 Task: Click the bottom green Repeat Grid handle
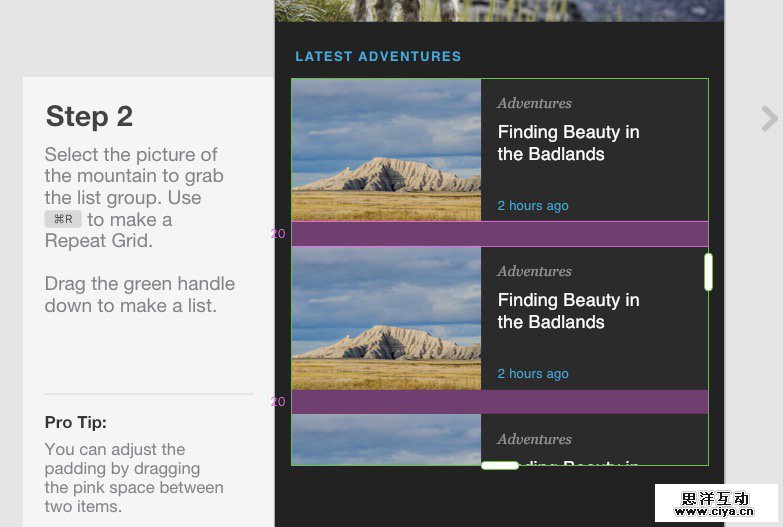(499, 465)
